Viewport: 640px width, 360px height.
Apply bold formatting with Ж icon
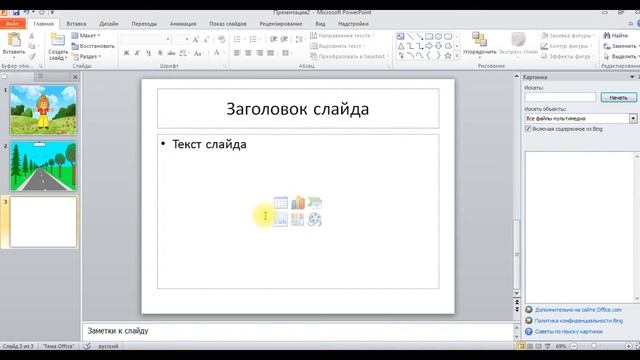pos(126,53)
